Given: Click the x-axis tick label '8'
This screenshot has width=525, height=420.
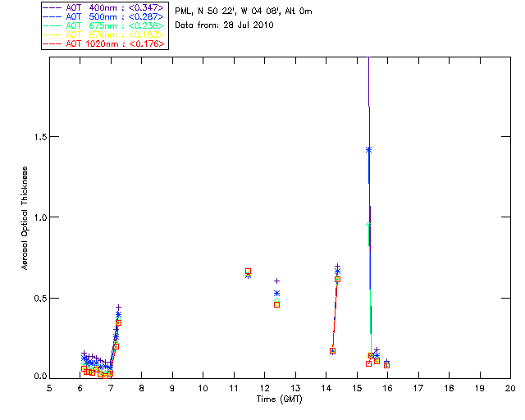Looking at the screenshot, I should click(142, 388).
